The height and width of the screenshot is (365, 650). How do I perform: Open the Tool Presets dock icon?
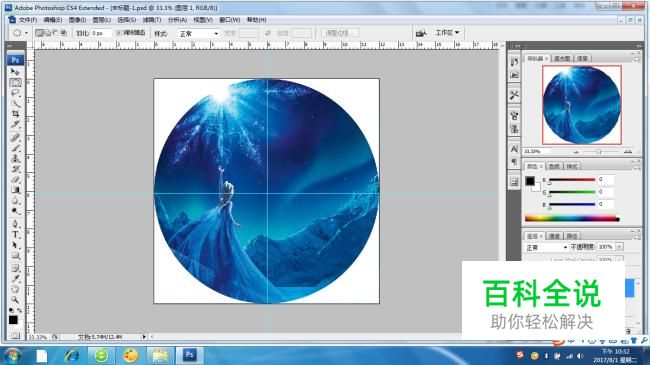(514, 95)
